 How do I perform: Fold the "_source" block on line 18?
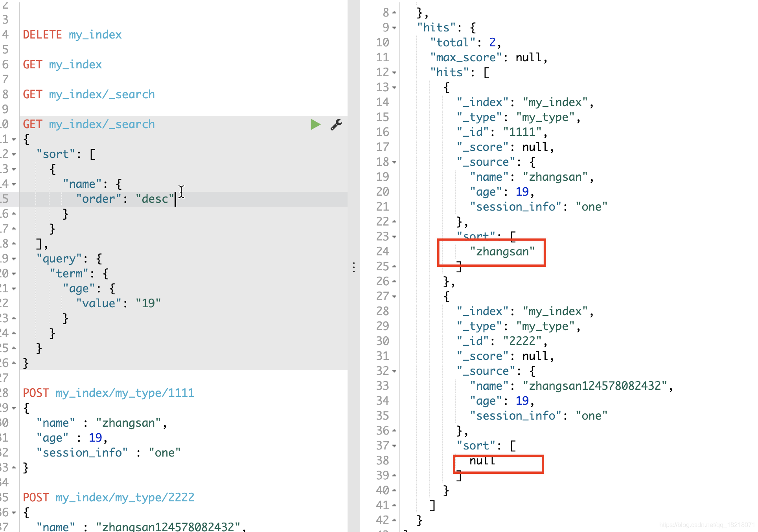[x=394, y=162]
